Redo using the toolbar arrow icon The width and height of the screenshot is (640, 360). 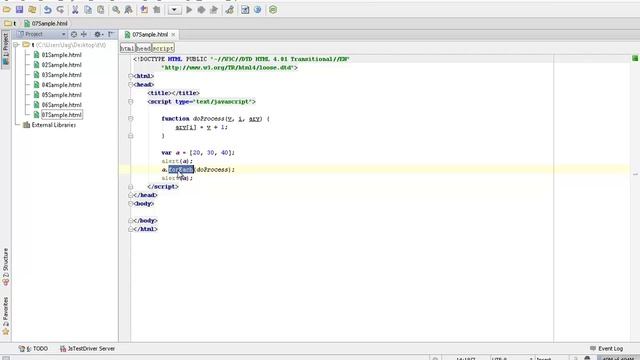(60, 9)
